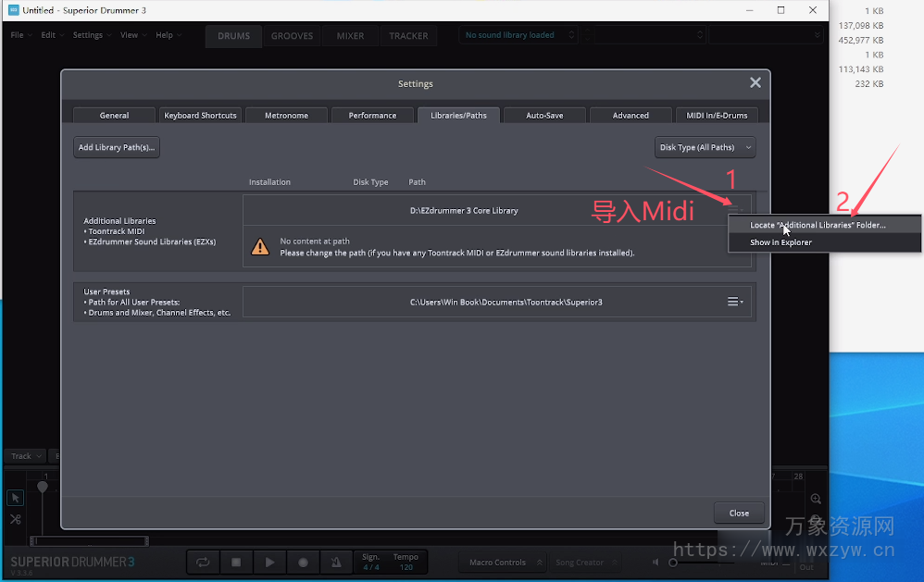The width and height of the screenshot is (924, 582).
Task: Click the timeline zoom-in magnifier icon
Action: click(817, 499)
